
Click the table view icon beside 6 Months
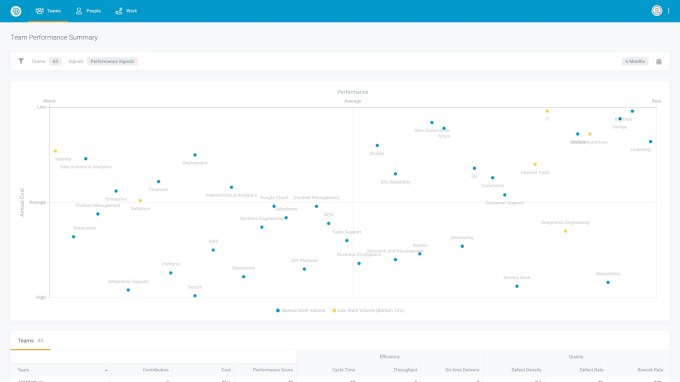[659, 62]
